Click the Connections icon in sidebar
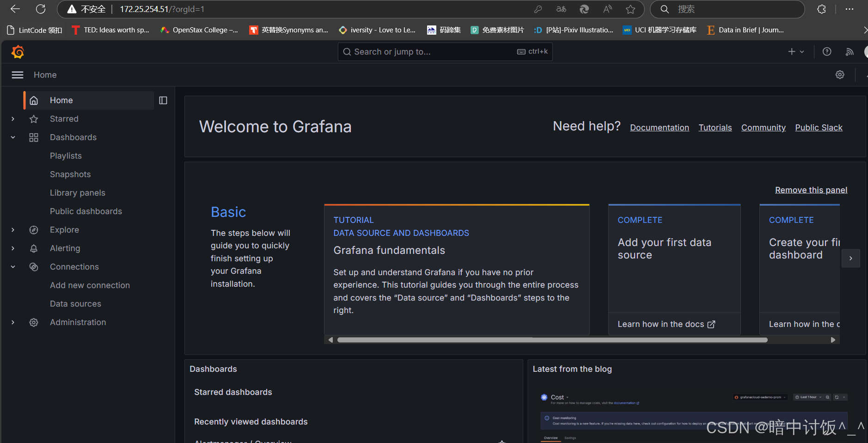This screenshot has height=443, width=868. 34,267
